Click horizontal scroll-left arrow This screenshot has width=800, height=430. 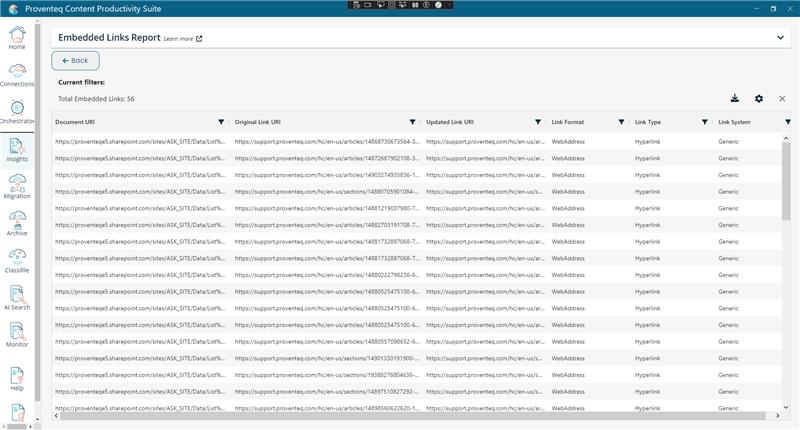[56, 416]
